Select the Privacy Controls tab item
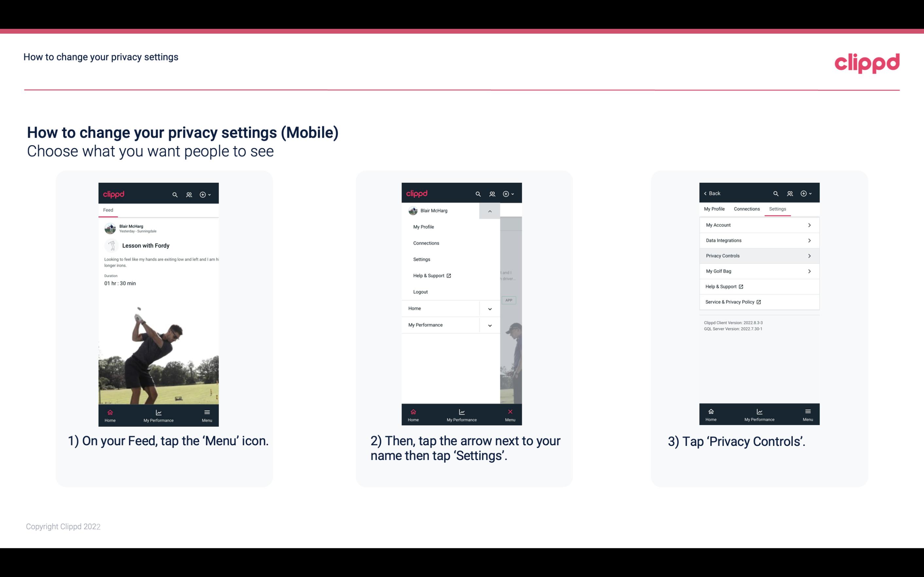The width and height of the screenshot is (924, 577). (758, 255)
